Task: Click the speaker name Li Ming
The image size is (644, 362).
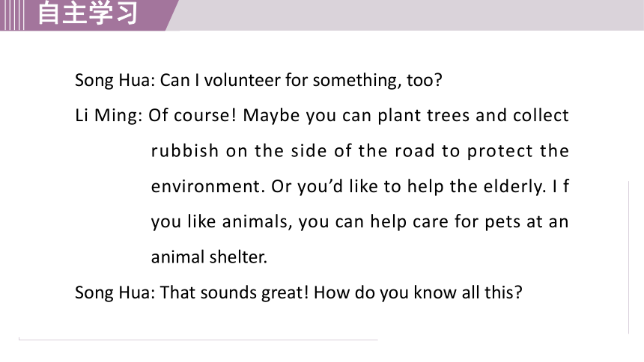Action: click(x=106, y=115)
